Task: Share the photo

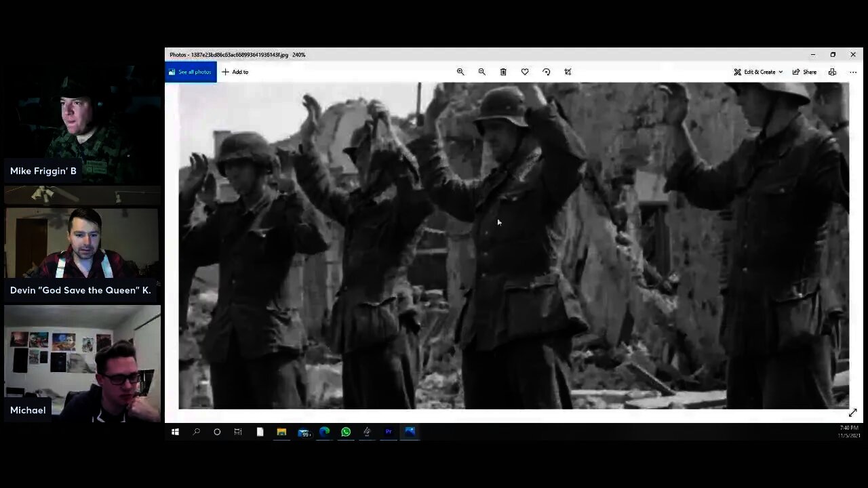Action: [x=805, y=72]
